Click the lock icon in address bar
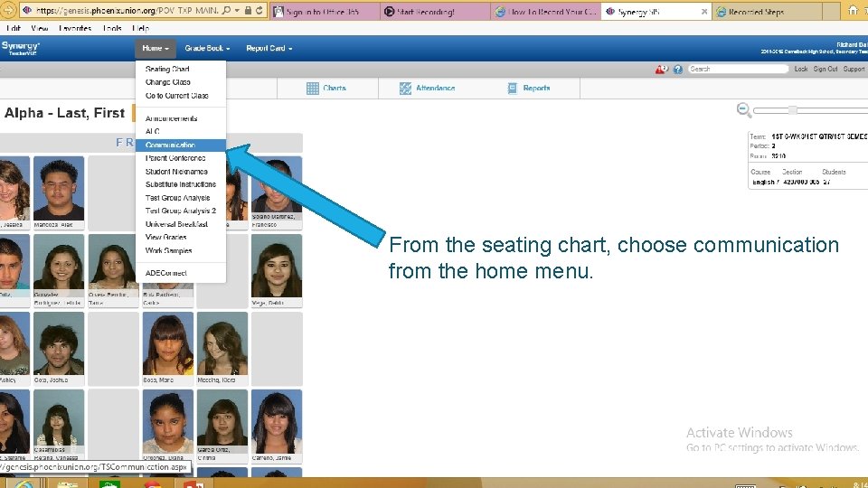This screenshot has height=488, width=868. click(248, 10)
